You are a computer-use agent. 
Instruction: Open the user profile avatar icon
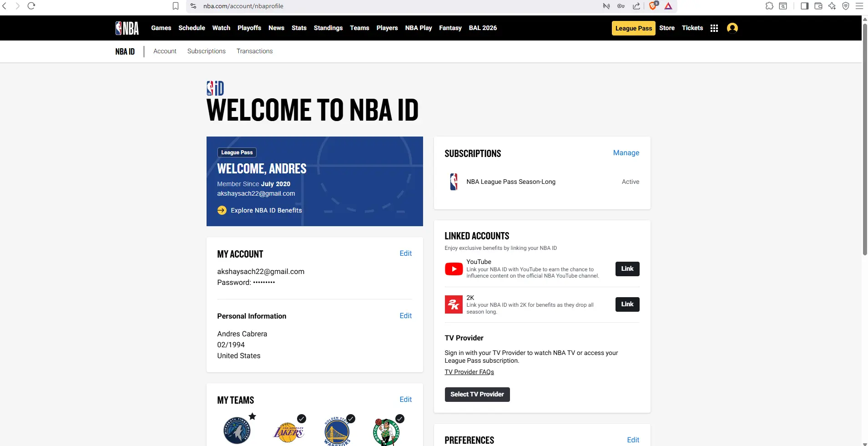point(732,28)
